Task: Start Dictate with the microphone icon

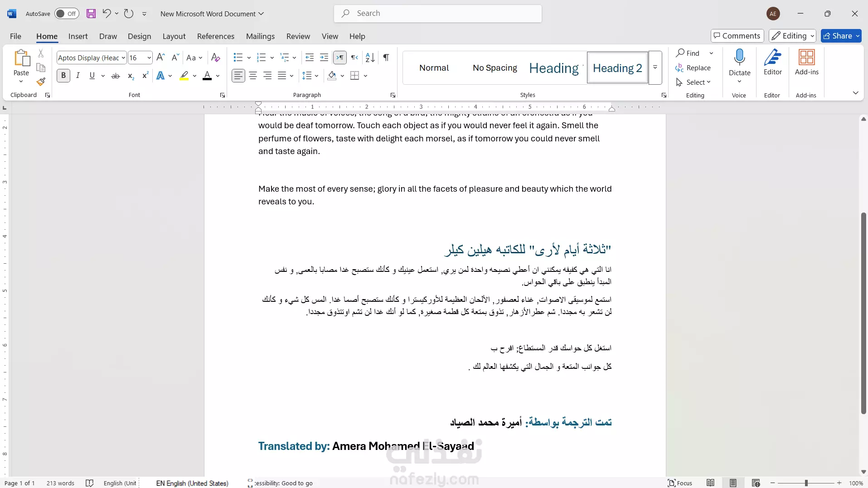Action: click(x=739, y=58)
